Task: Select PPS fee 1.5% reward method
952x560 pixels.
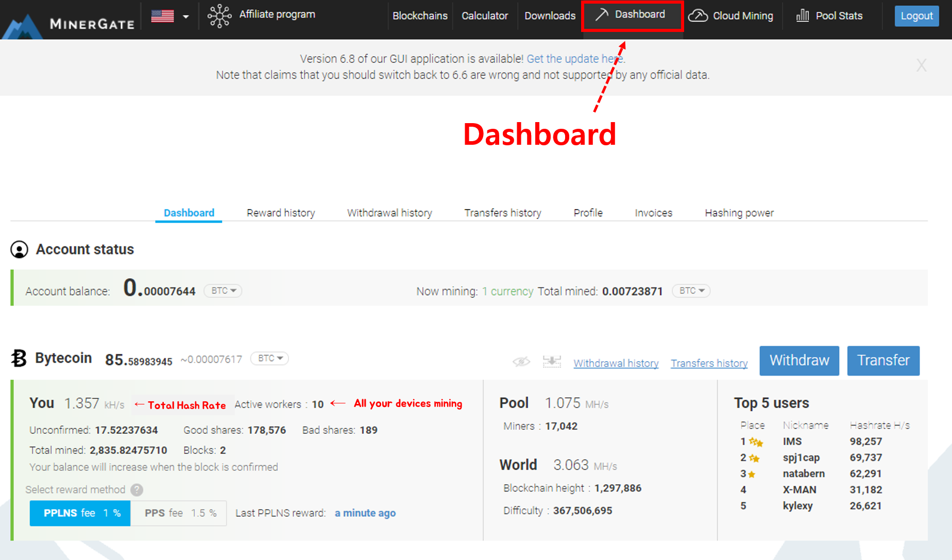Action: (x=178, y=513)
